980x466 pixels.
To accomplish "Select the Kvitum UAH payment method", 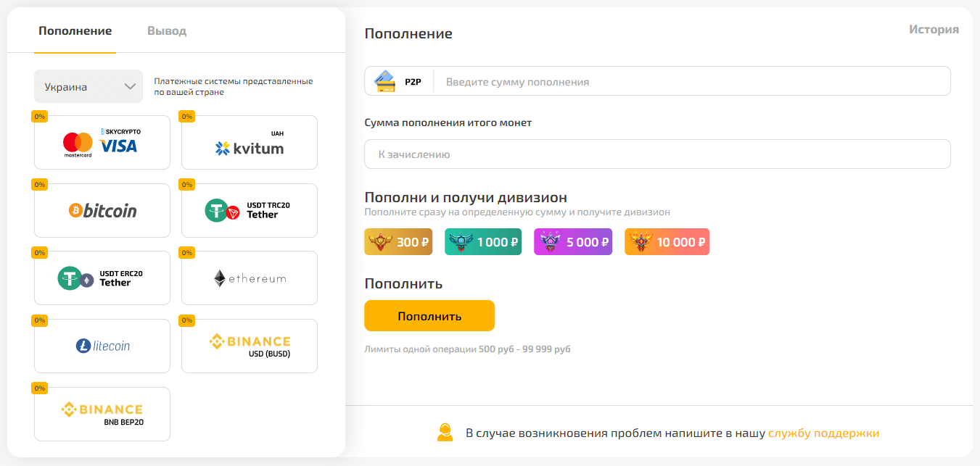I will (249, 142).
